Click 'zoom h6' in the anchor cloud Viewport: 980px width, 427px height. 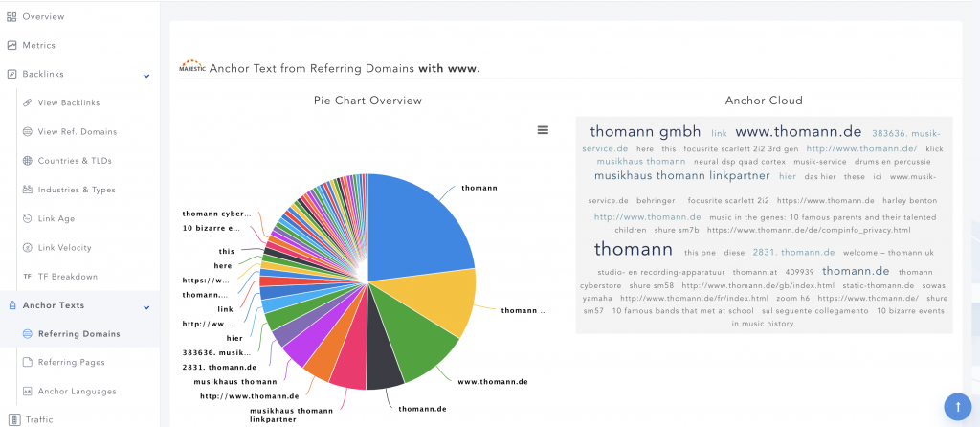(793, 298)
